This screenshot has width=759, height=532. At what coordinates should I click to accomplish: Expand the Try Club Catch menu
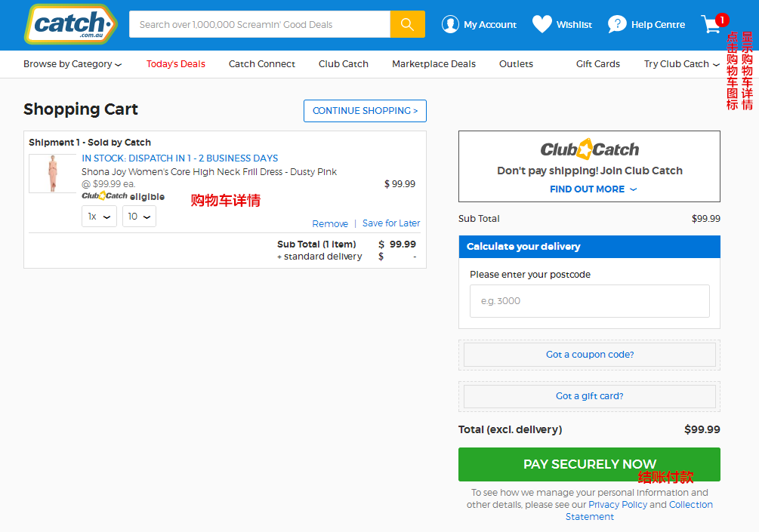point(681,64)
